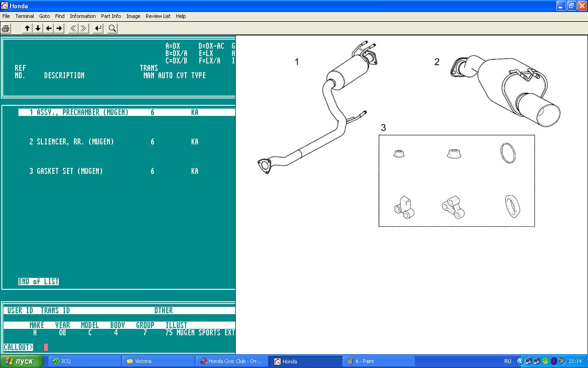588x368 pixels.
Task: Click the 6 value in SLIENCER row
Action: point(153,142)
